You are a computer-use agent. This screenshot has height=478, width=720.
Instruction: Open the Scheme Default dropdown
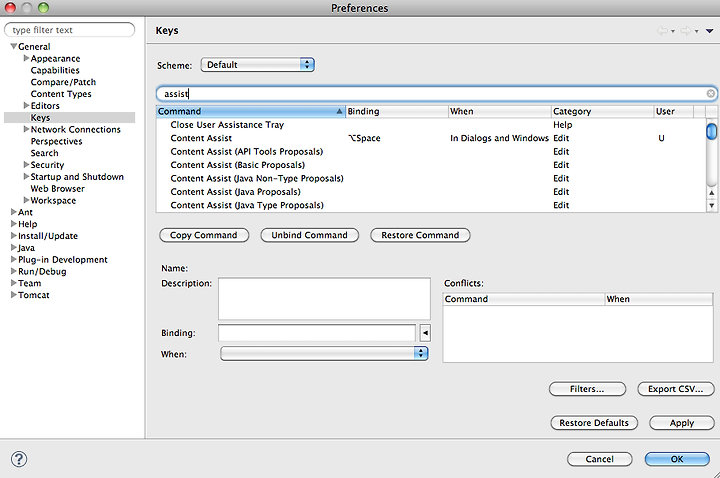pyautogui.click(x=258, y=65)
